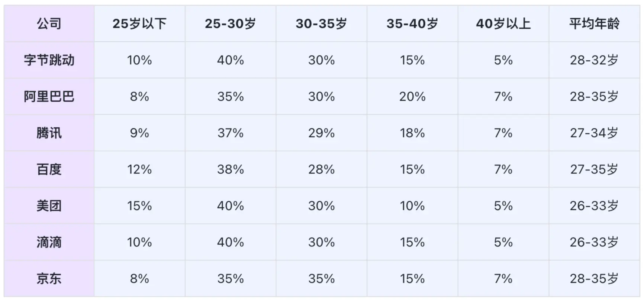Click the 平均年龄 column header
644x300 pixels.
click(594, 24)
